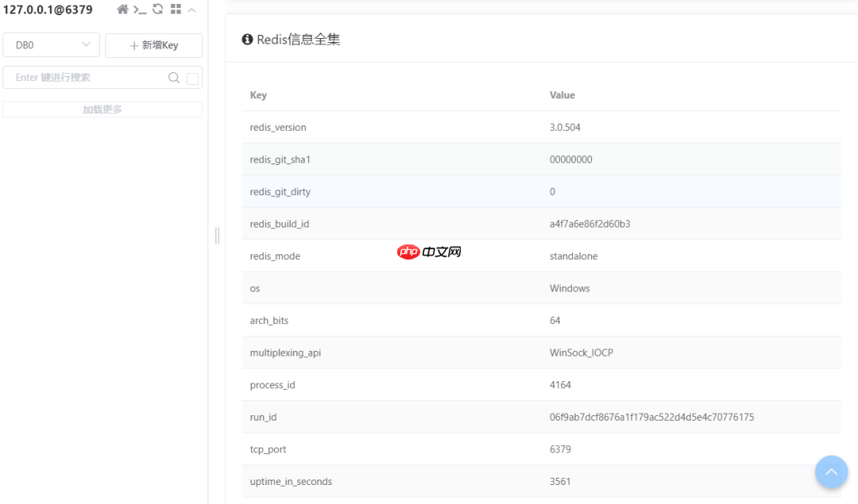The width and height of the screenshot is (858, 504).
Task: Open the DB0 database selector dropdown
Action: 51,44
